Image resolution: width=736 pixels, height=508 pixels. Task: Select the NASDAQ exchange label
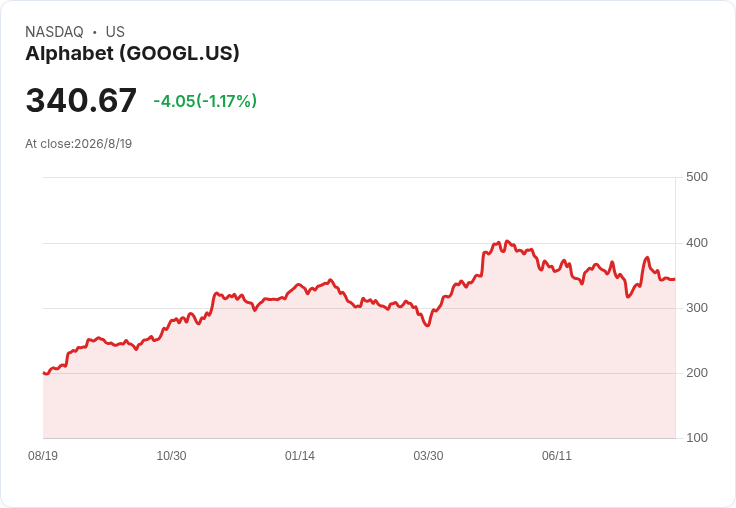click(x=54, y=32)
